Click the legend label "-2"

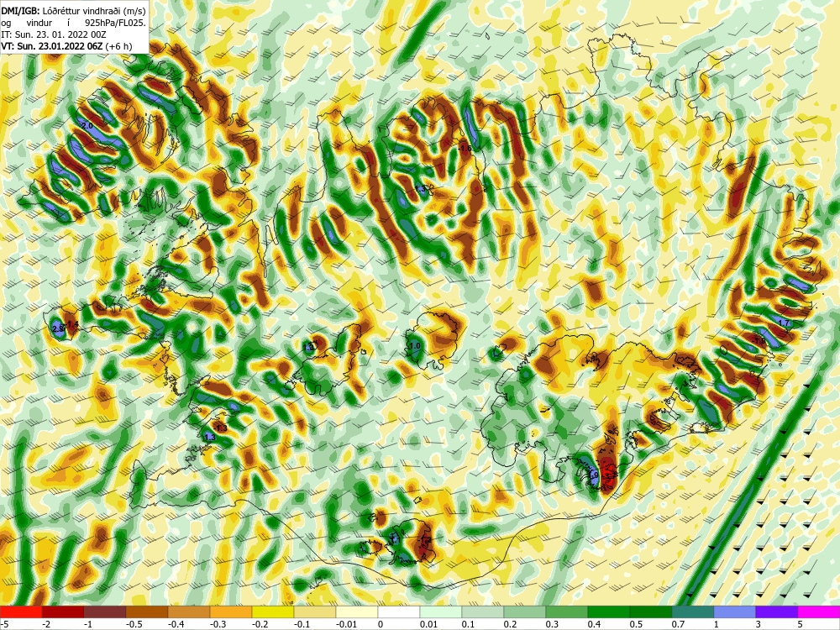tap(46, 624)
